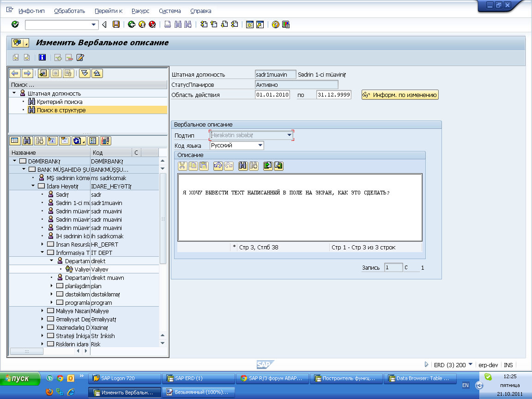
Task: Click the Paste icon in description editor
Action: tap(204, 166)
